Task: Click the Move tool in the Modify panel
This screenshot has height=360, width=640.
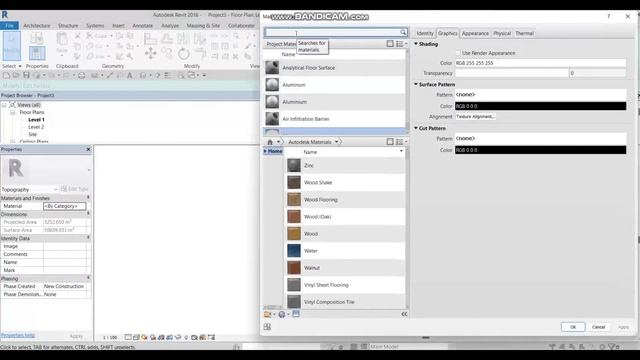Action: pos(151,53)
